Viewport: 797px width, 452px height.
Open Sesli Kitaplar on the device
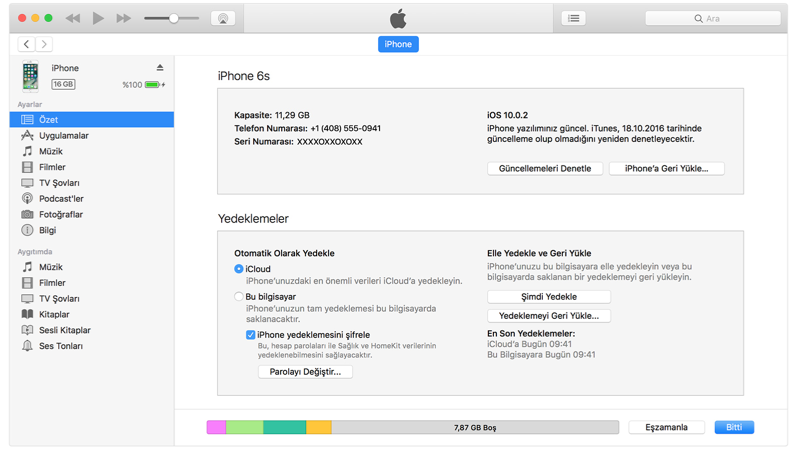pos(91,330)
